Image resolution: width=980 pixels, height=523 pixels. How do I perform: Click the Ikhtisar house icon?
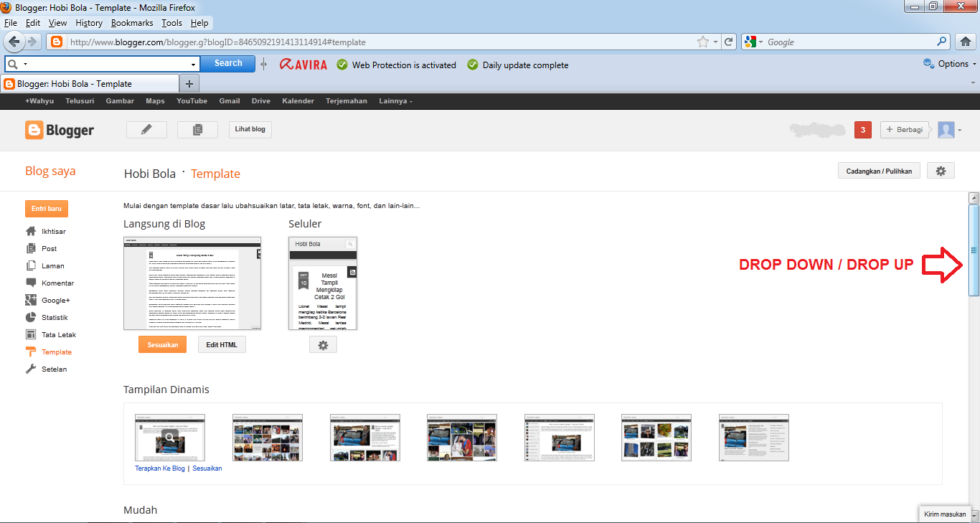click(x=31, y=231)
